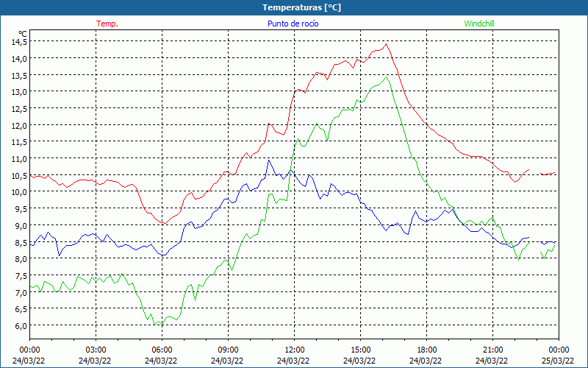588x368 pixels.
Task: Click the 18:00 time axis label
Action: tap(427, 350)
